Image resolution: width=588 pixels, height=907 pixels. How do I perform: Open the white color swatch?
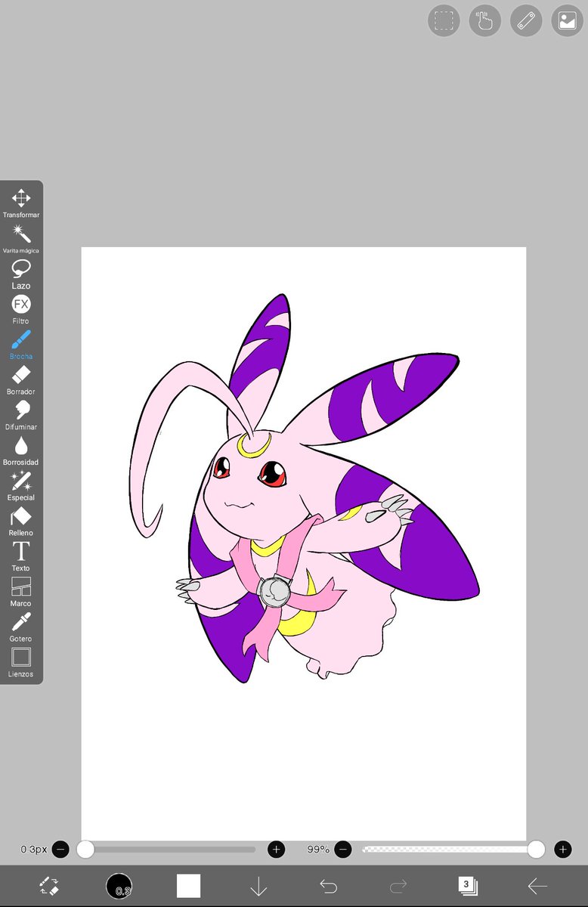(x=188, y=886)
